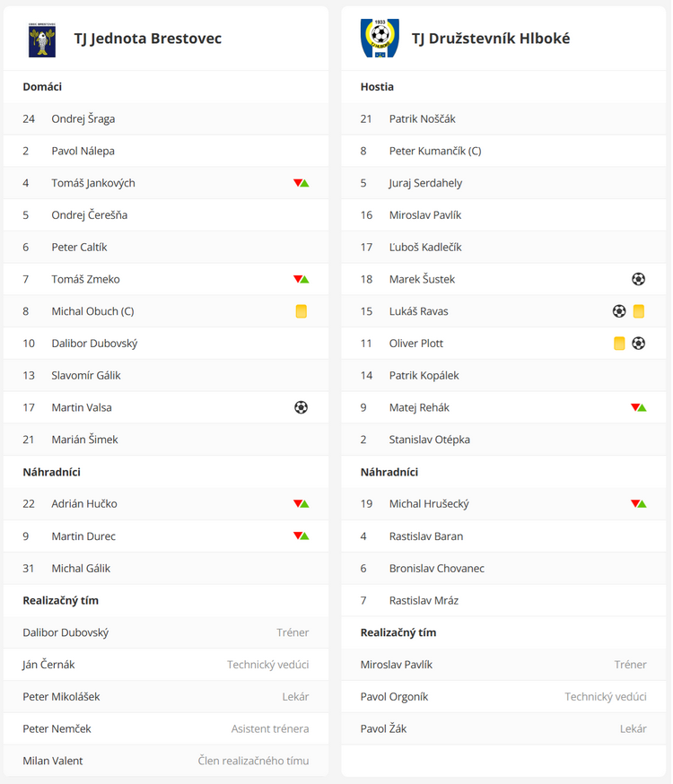This screenshot has width=673, height=784.
Task: Click the TJ Družstevník Hlboké club logo
Action: (x=380, y=38)
